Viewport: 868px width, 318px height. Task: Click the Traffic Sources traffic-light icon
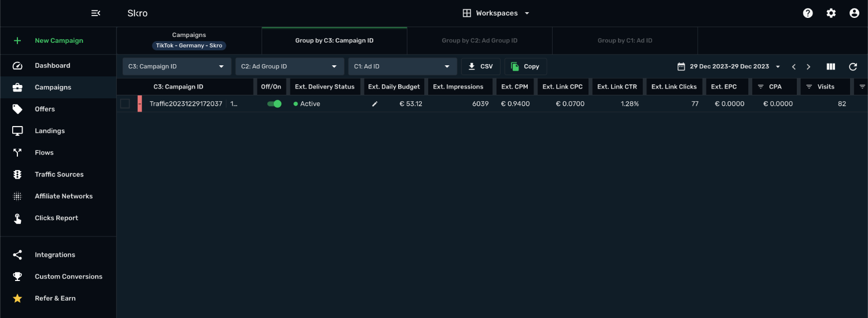(17, 174)
